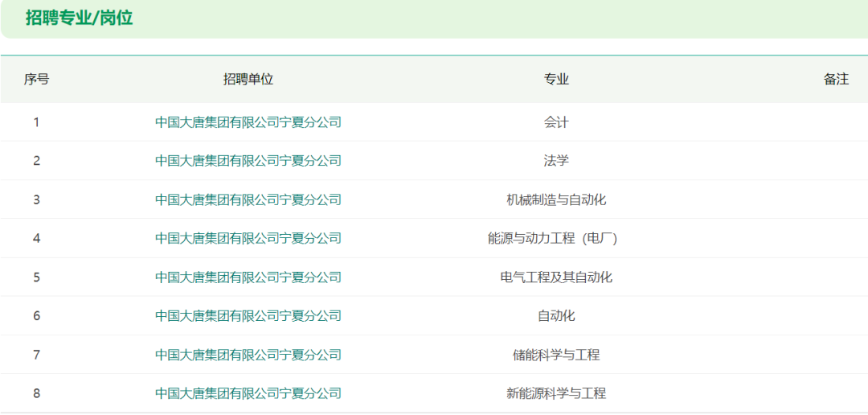The image size is (868, 415).
Task: Open company link in row 2
Action: pyautogui.click(x=248, y=161)
